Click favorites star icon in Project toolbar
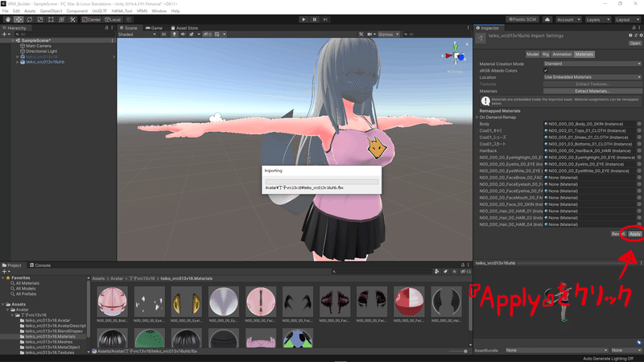 pyautogui.click(x=454, y=271)
